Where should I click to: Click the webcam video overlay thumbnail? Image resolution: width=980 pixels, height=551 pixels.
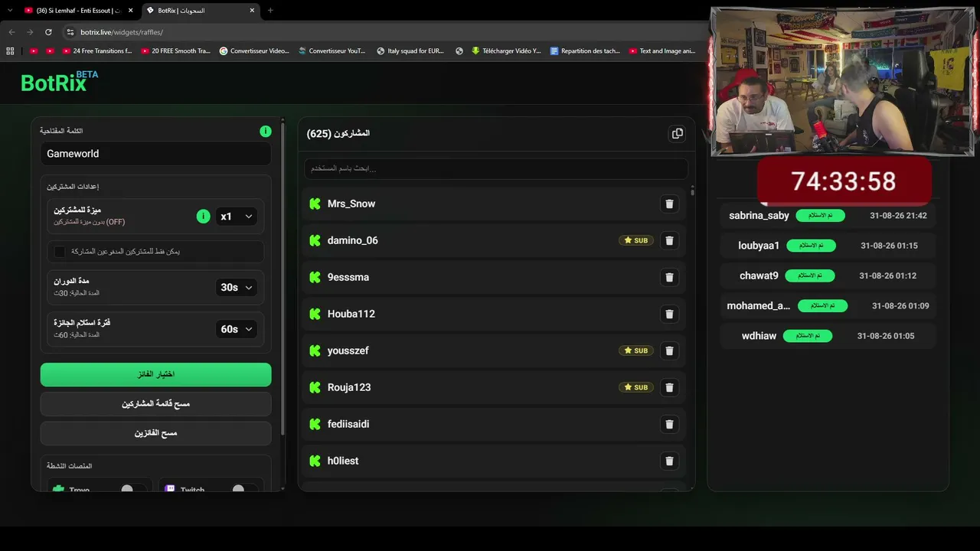pyautogui.click(x=843, y=82)
